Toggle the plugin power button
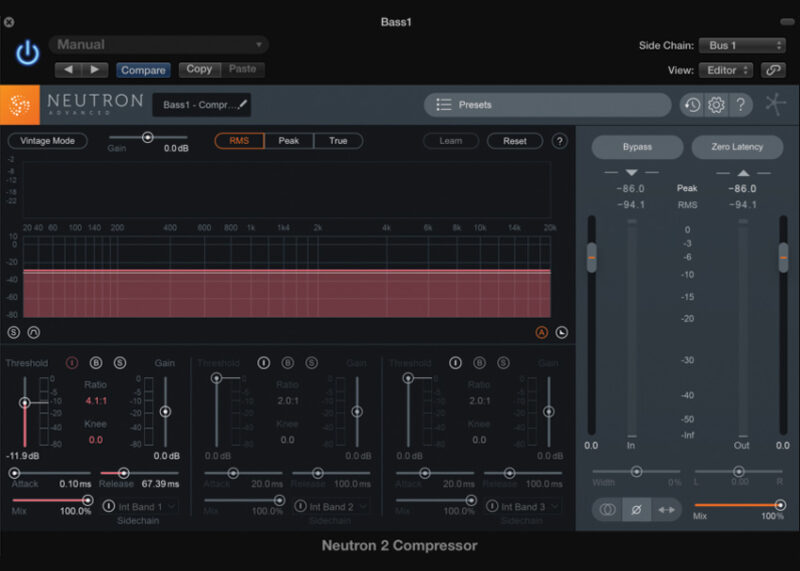800x571 pixels. (x=28, y=53)
